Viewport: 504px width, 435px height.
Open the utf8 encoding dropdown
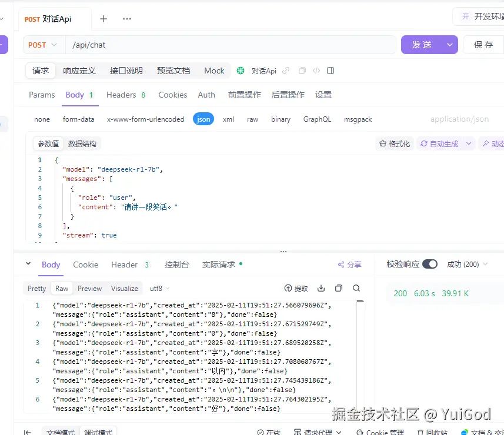[159, 288]
